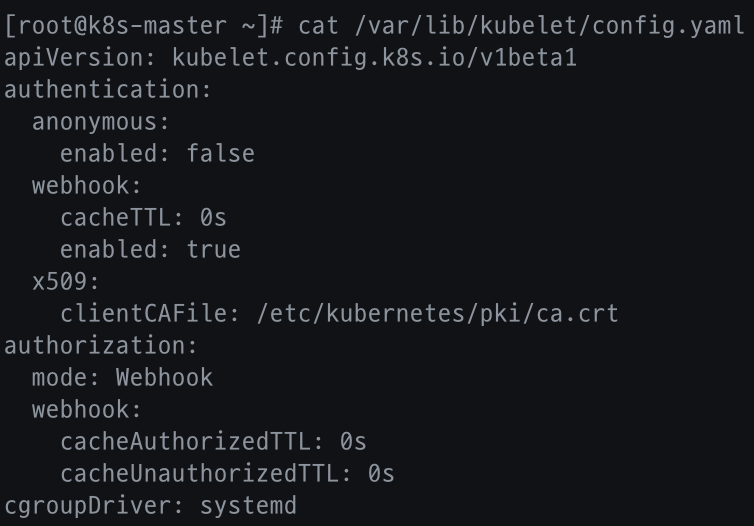Select the kubelet.config.k8s.io/v1beta1 value
This screenshot has height=526, width=754.
(x=375, y=59)
